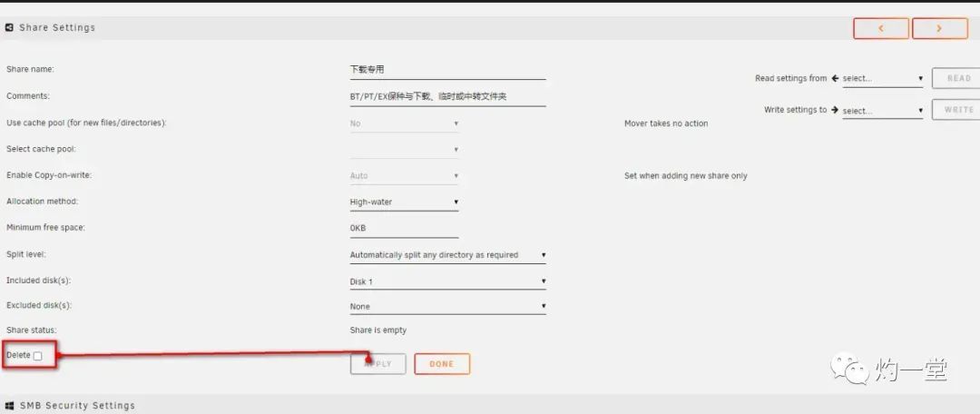The height and width of the screenshot is (414, 980).
Task: Click the DONE button
Action: 442,364
